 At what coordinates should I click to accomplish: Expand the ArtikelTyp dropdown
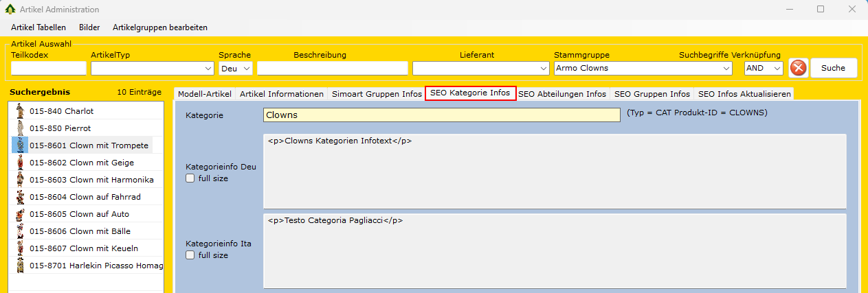point(208,69)
